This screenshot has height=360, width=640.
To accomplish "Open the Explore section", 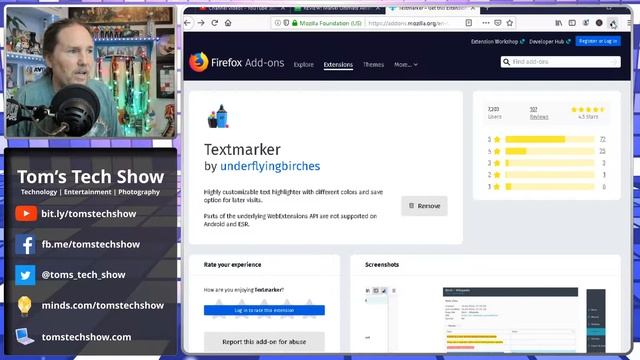I will click(x=304, y=64).
